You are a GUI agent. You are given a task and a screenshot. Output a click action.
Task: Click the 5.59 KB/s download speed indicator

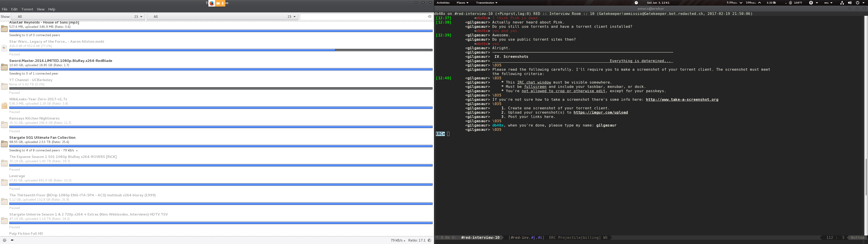click(x=734, y=3)
